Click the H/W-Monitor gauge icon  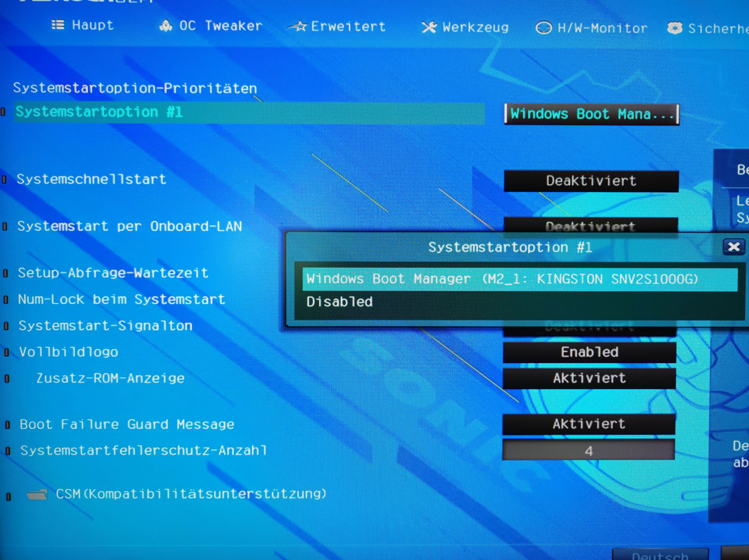pos(544,28)
